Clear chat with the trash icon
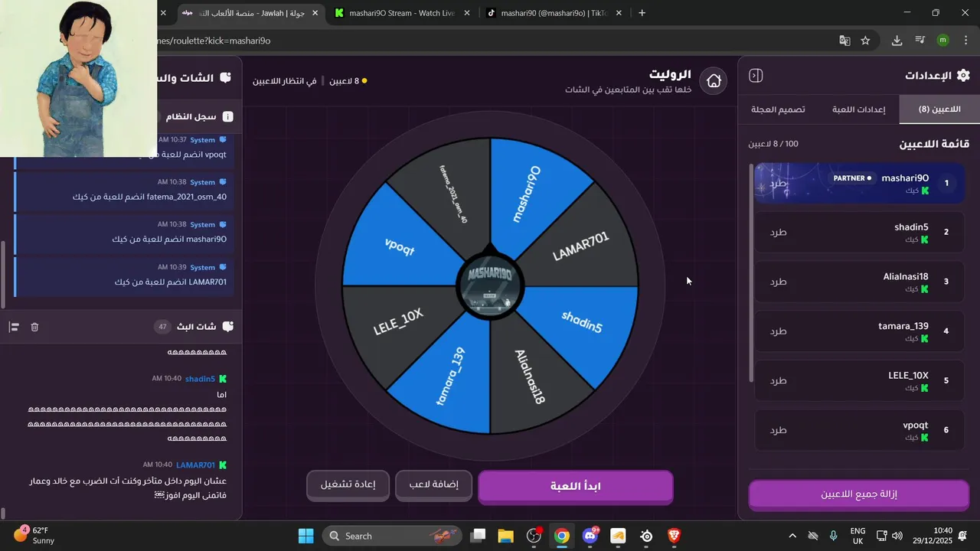 [34, 327]
